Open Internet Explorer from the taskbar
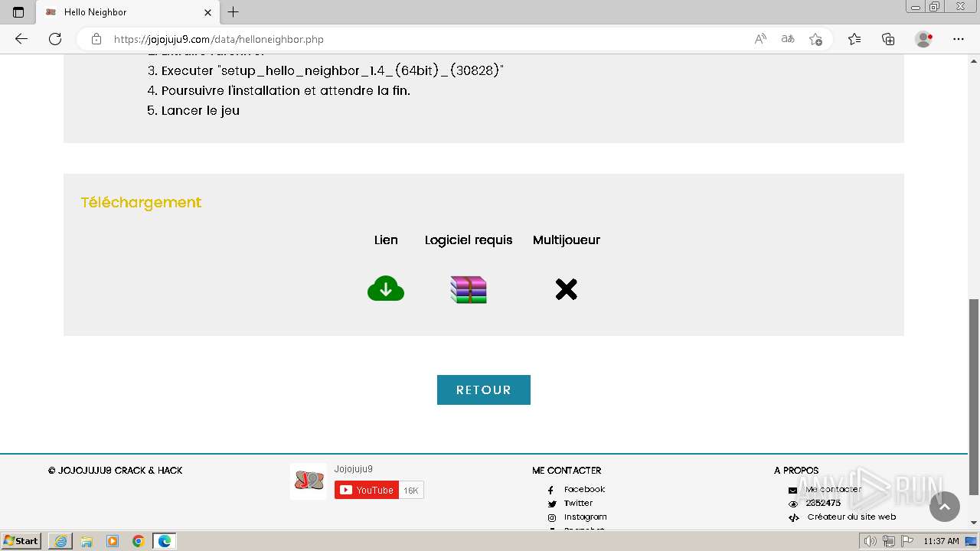The width and height of the screenshot is (980, 551). coord(60,541)
